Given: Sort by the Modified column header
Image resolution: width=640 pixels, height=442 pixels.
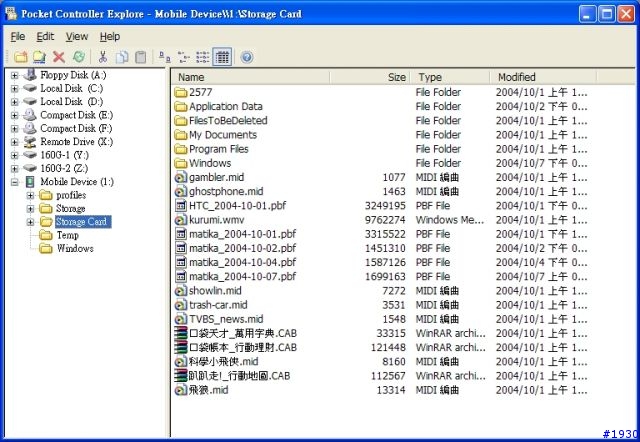Looking at the screenshot, I should pyautogui.click(x=543, y=77).
